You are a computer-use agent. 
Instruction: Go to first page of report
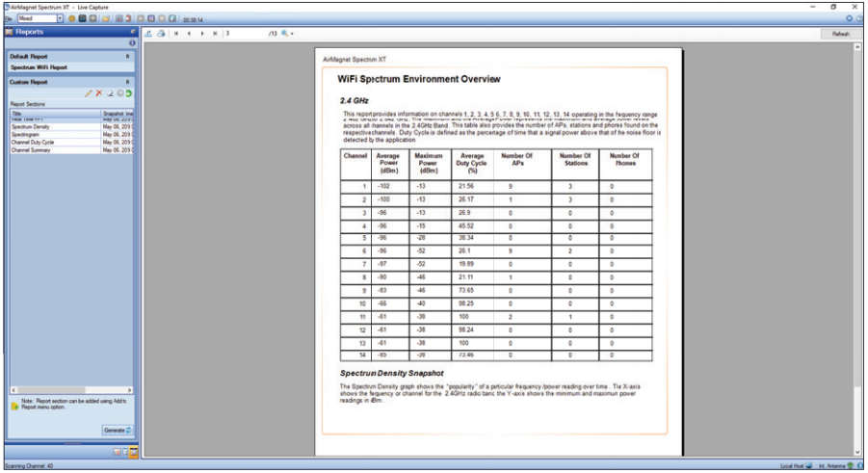click(x=176, y=33)
